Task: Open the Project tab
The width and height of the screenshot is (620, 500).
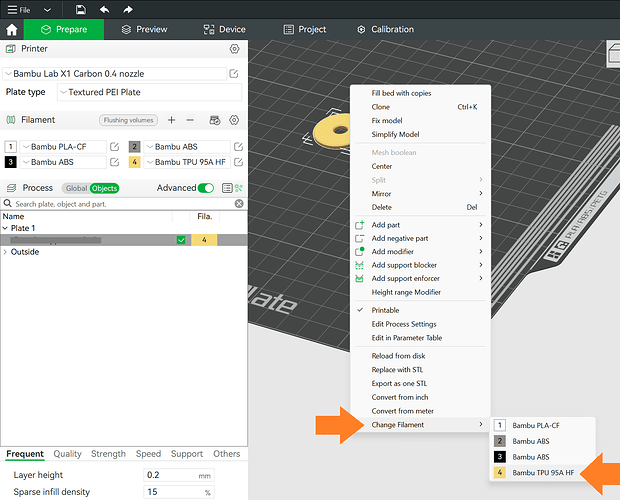Action: (305, 29)
